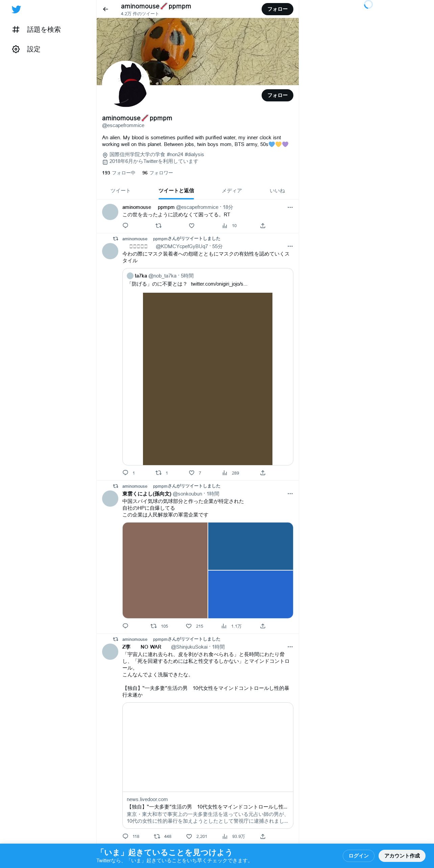The width and height of the screenshot is (434, 868).
Task: Switch to the メディア tab
Action: (232, 191)
